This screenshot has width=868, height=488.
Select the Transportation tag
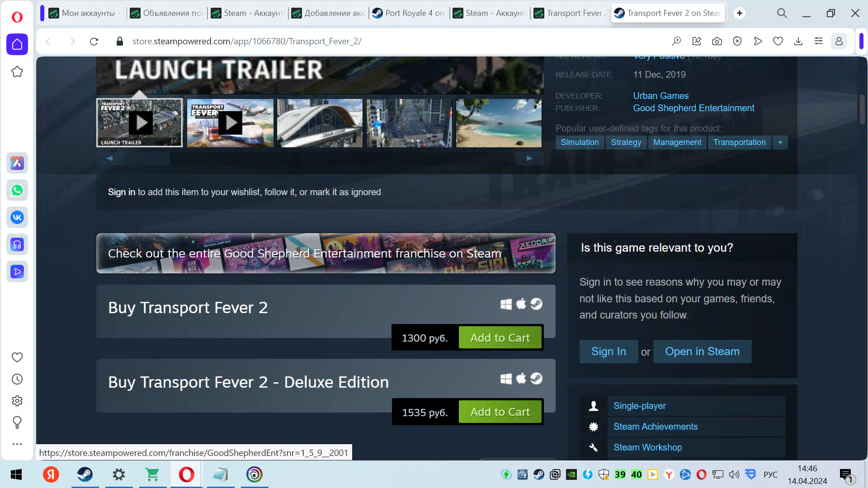[739, 142]
